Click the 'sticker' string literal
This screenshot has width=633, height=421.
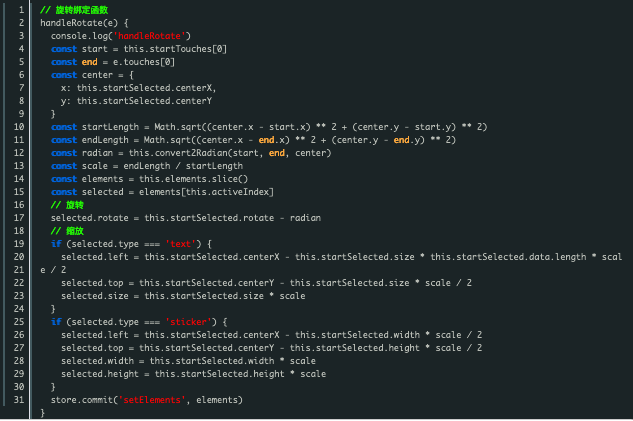(188, 322)
